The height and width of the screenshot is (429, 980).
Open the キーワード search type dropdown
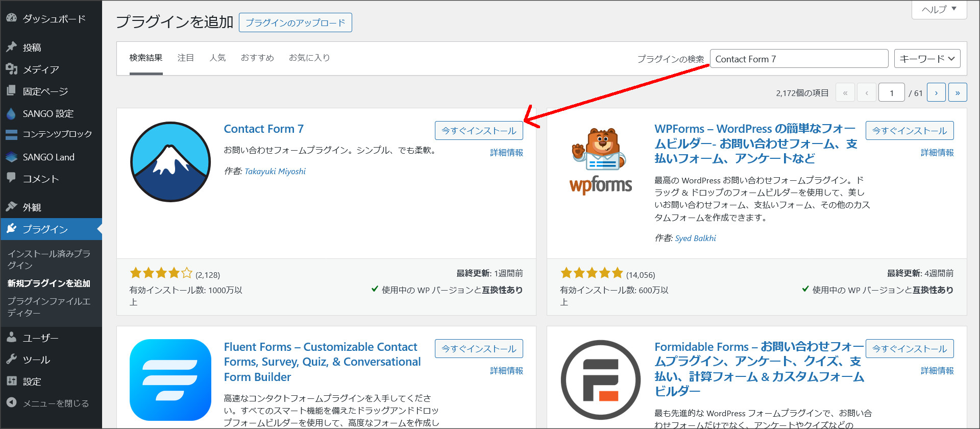click(927, 59)
